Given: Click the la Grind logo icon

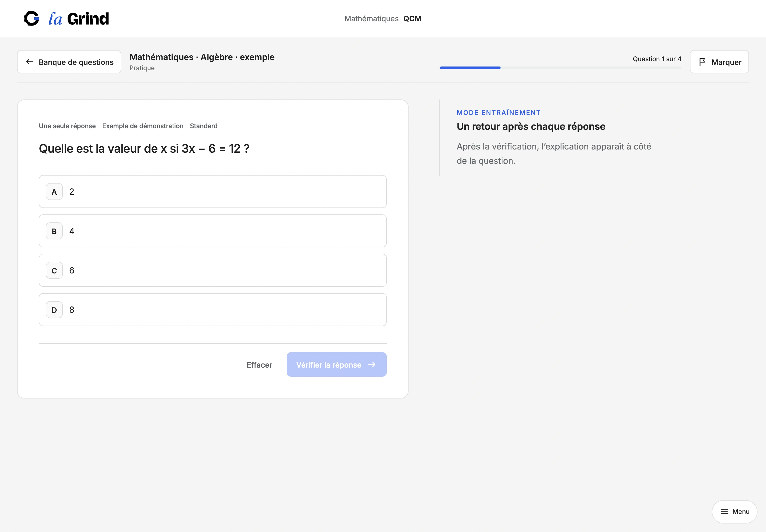Looking at the screenshot, I should [32, 18].
